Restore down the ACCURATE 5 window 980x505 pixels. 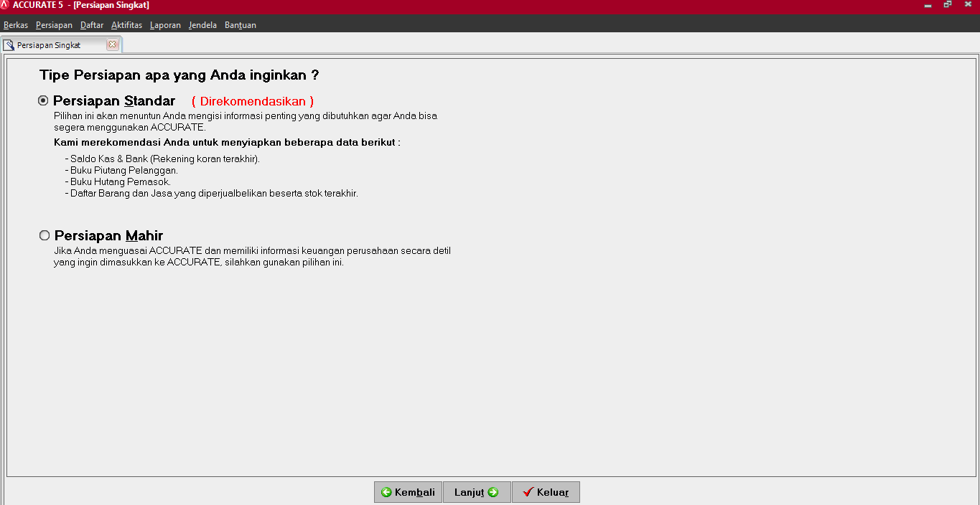pyautogui.click(x=948, y=5)
